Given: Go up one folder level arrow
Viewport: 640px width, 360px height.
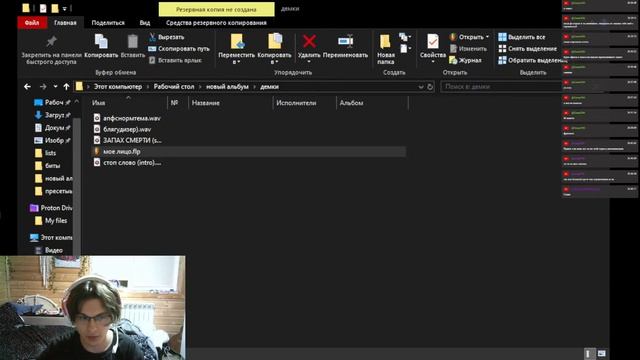Looking at the screenshot, I should (67, 87).
